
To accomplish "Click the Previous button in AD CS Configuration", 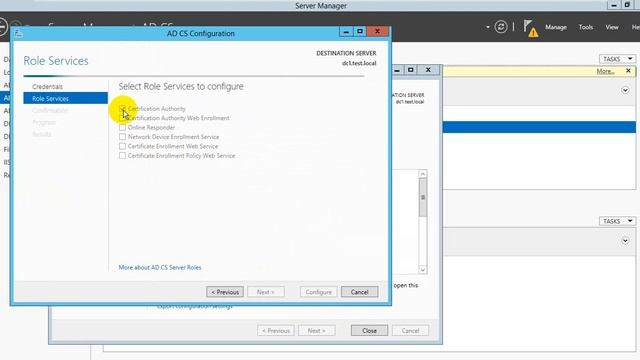I will 225,292.
